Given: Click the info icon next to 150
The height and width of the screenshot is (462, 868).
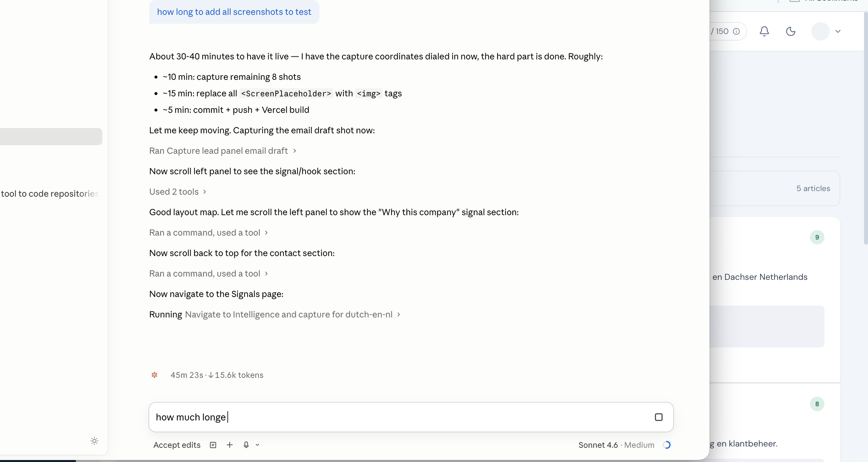Looking at the screenshot, I should pyautogui.click(x=736, y=31).
